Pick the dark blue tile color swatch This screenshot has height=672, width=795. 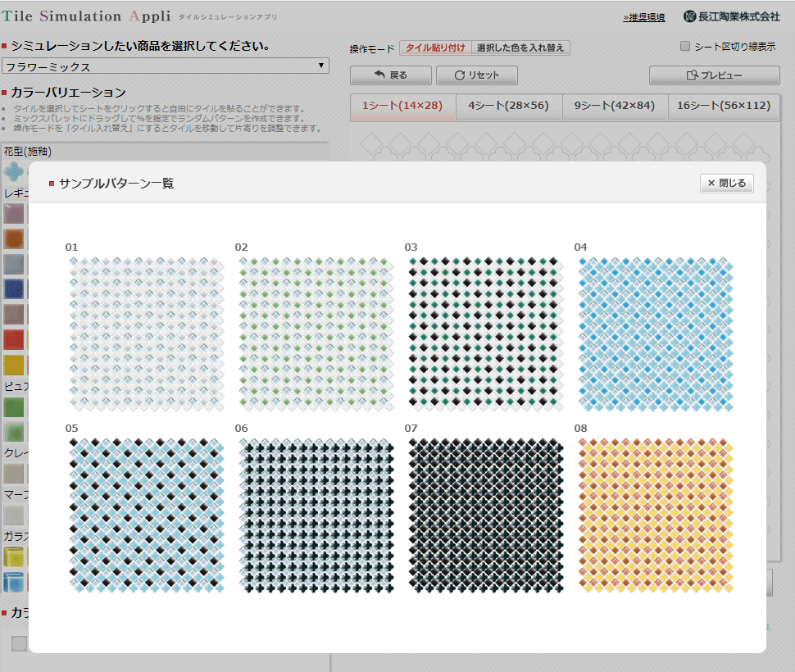click(14, 288)
